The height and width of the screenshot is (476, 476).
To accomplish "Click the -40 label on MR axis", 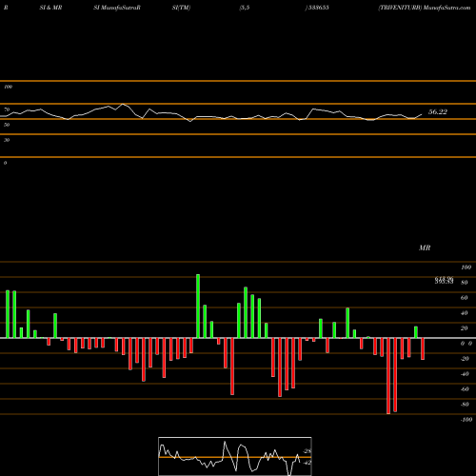I will pos(465,374).
